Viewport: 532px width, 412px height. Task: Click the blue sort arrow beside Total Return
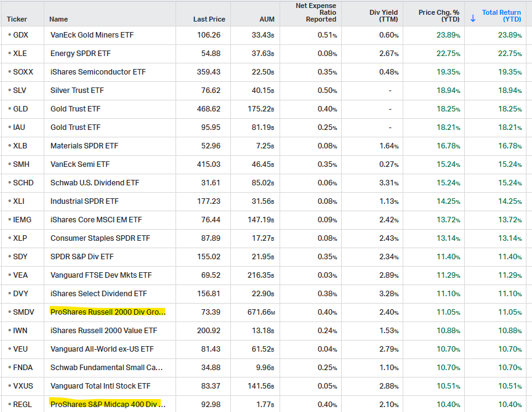click(473, 18)
